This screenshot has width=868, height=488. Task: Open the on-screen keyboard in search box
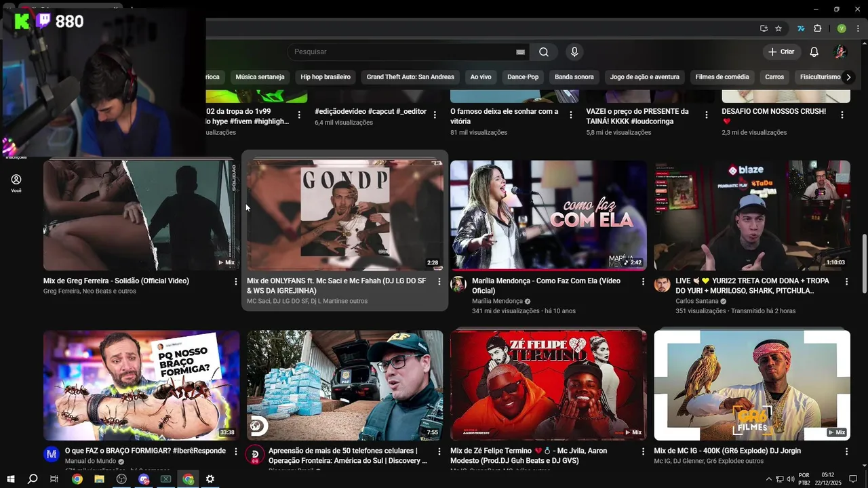pyautogui.click(x=520, y=52)
